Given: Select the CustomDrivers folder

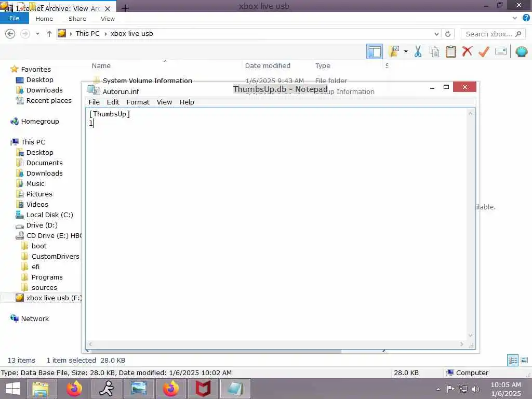Looking at the screenshot, I should (x=55, y=257).
